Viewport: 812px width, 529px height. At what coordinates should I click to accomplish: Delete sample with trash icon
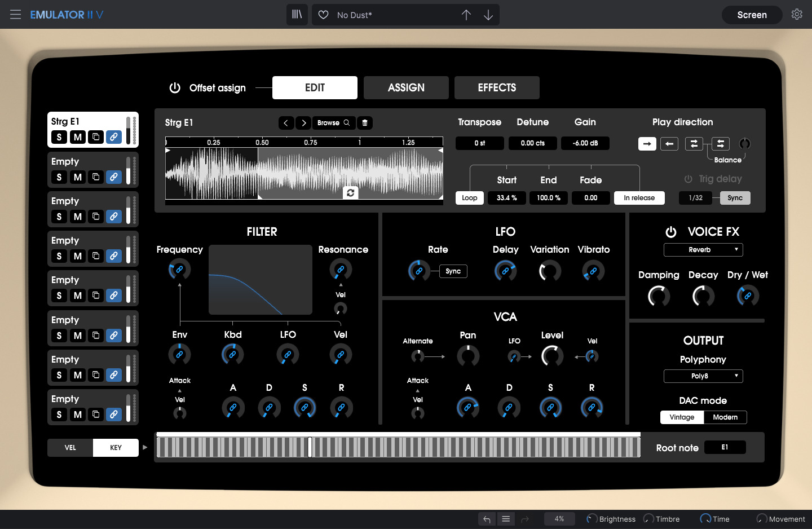365,123
